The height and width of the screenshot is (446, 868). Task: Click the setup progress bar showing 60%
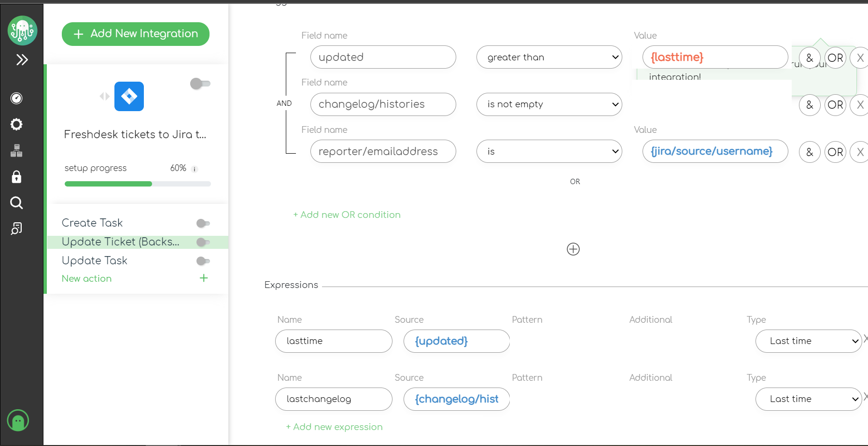coord(137,184)
